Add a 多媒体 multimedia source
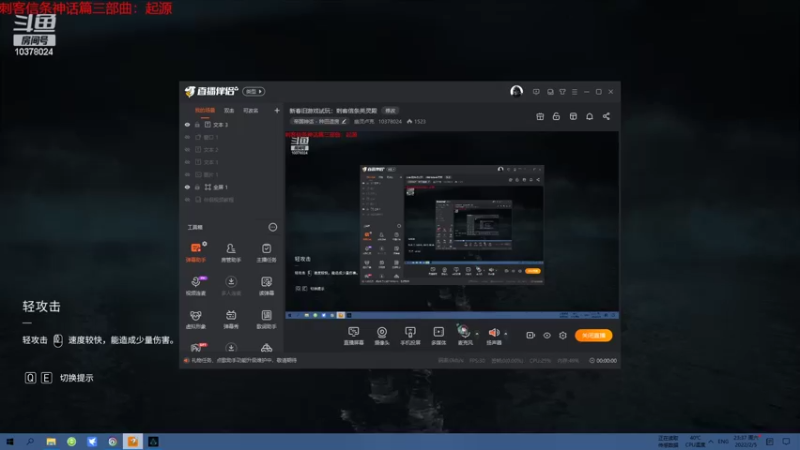The width and height of the screenshot is (800, 450). 438,336
